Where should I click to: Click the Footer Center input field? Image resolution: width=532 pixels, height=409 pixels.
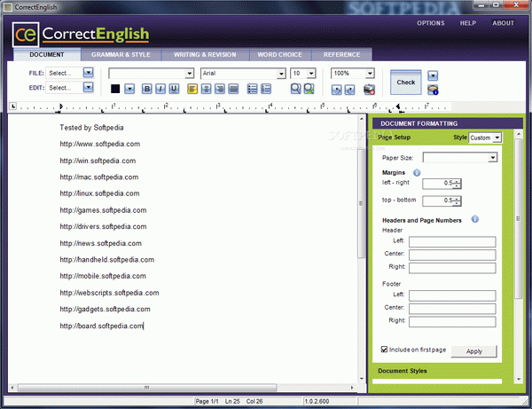tap(452, 309)
